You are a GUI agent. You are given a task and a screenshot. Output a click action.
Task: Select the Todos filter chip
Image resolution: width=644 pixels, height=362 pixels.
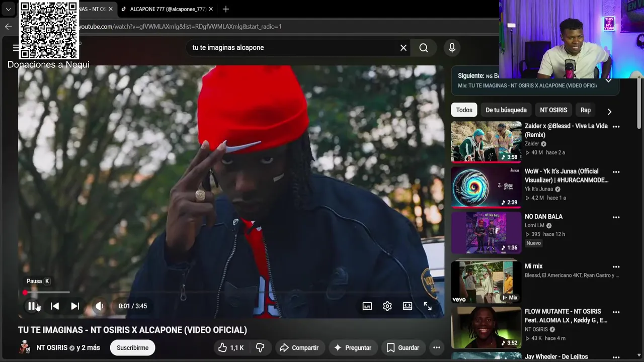(x=464, y=110)
